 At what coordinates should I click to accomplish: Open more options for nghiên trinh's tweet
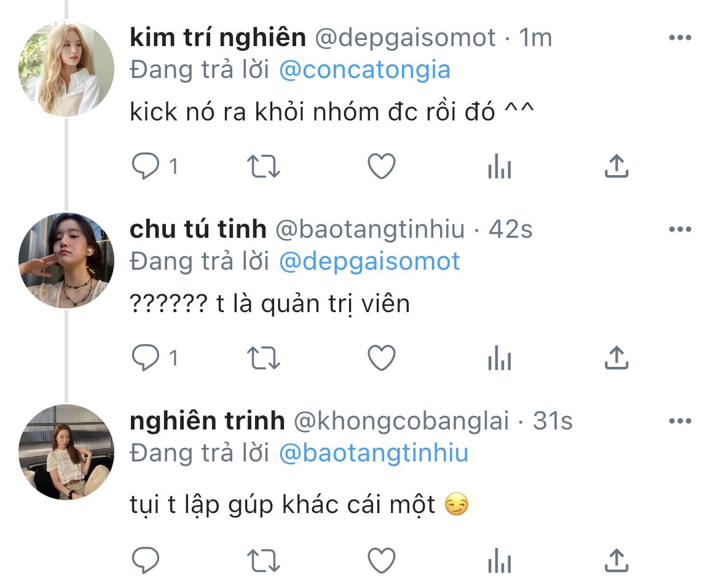pyautogui.click(x=680, y=421)
